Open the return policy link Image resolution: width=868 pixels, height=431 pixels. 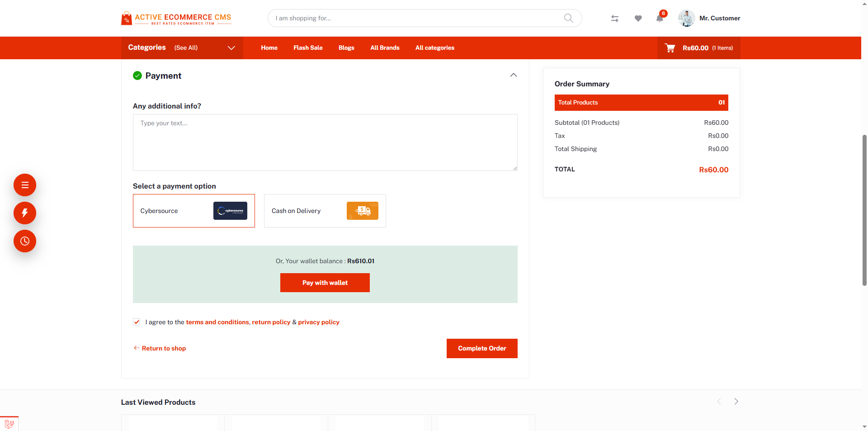coord(271,322)
